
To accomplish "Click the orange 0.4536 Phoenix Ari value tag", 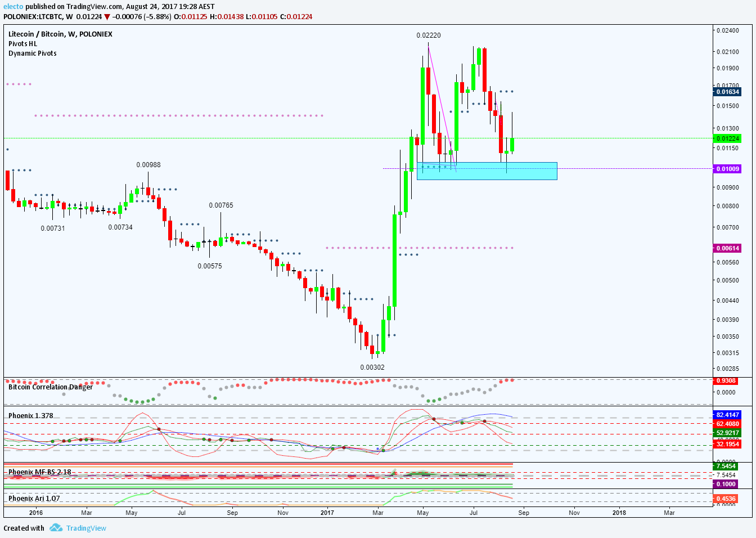I will (x=726, y=499).
